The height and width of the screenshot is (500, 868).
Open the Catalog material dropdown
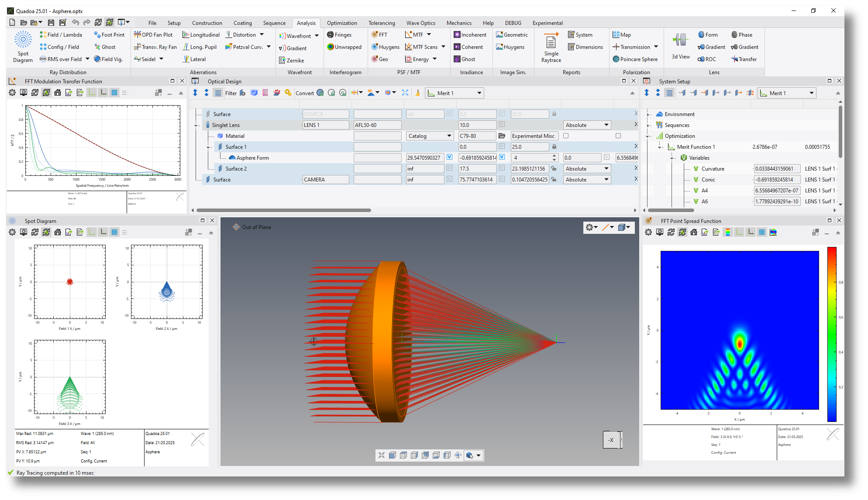tap(430, 136)
